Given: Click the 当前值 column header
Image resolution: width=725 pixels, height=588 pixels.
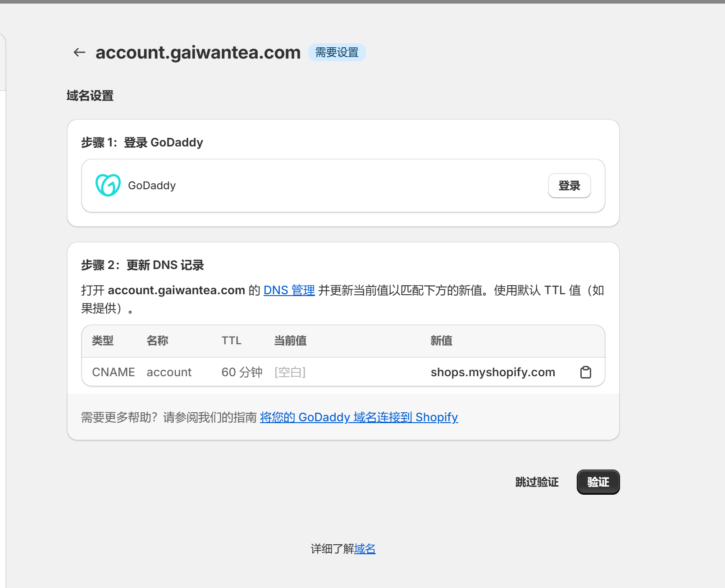Looking at the screenshot, I should pos(290,341).
